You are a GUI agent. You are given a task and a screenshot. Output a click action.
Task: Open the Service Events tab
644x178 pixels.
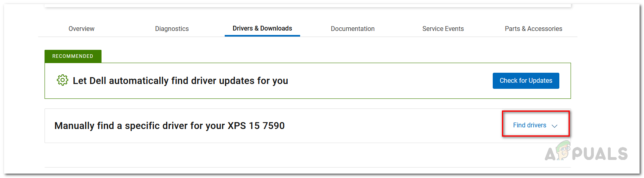tap(443, 29)
